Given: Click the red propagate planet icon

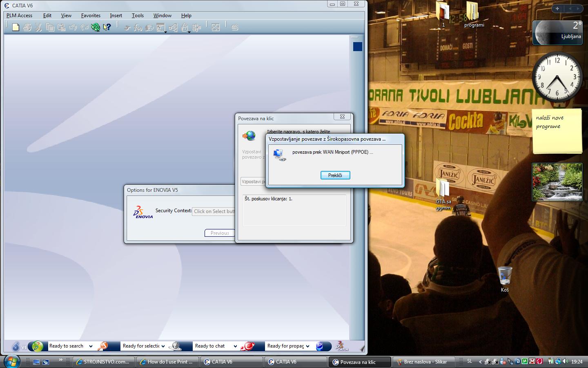Looking at the screenshot, I should [247, 346].
